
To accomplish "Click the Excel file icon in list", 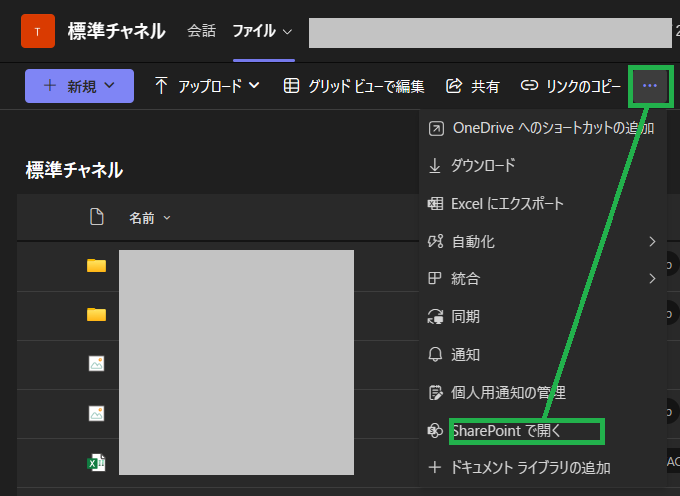I will [96, 463].
